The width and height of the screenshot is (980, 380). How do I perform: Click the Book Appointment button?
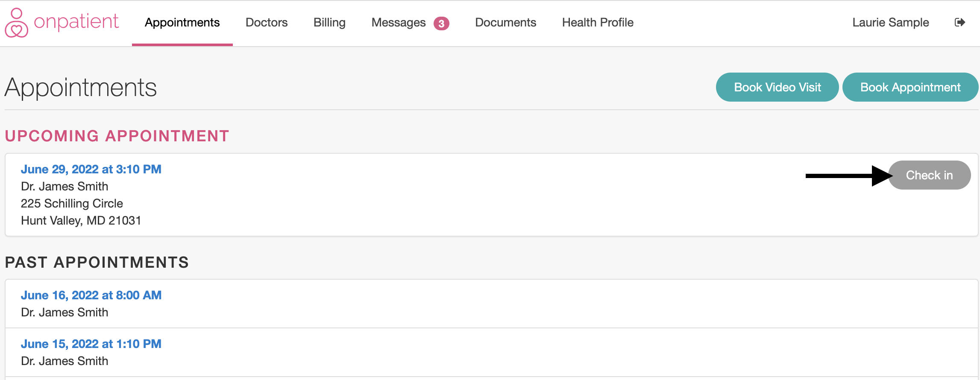click(x=910, y=87)
